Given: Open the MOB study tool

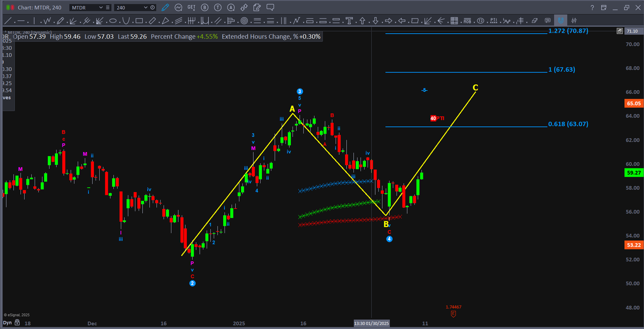Looking at the screenshot, I should point(467,21).
